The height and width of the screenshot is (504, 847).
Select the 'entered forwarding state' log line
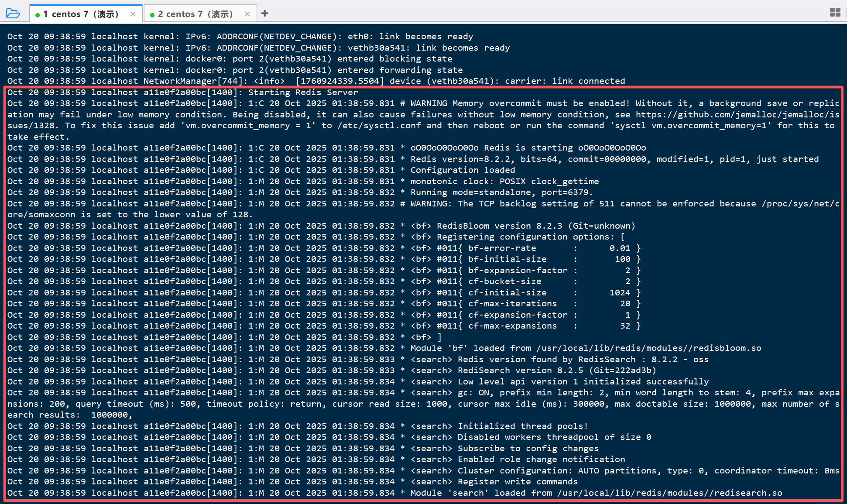coord(235,70)
